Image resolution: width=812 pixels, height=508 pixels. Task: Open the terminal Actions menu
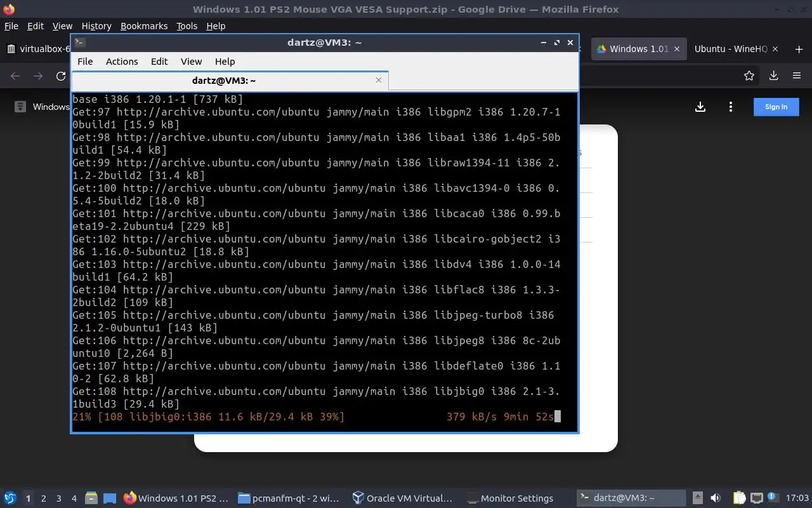[x=122, y=62]
